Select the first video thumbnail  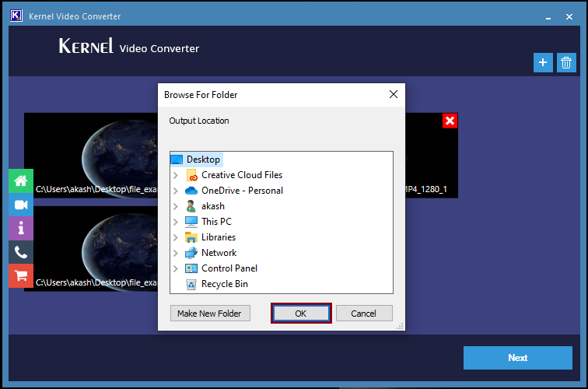point(91,156)
